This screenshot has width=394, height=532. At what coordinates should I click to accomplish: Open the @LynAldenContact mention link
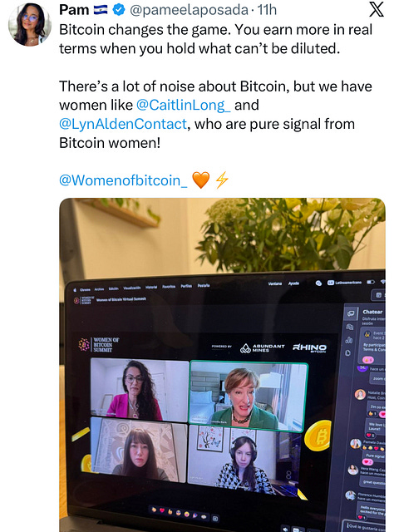123,124
